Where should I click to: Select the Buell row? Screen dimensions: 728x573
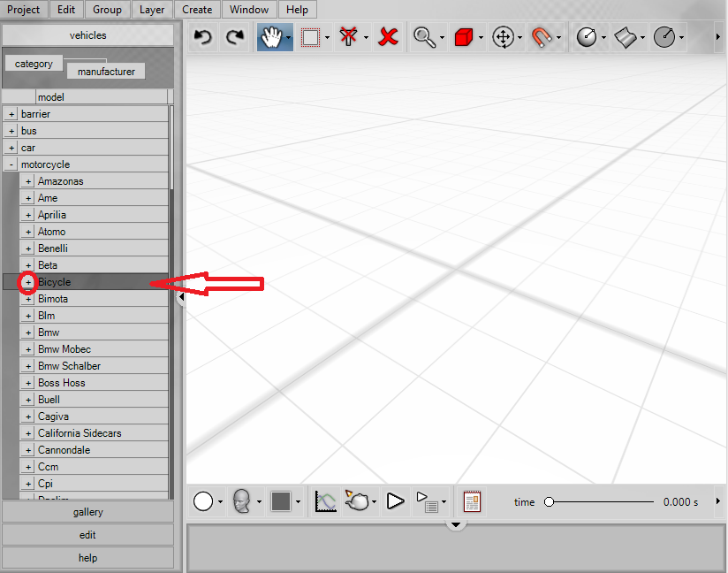tap(94, 400)
